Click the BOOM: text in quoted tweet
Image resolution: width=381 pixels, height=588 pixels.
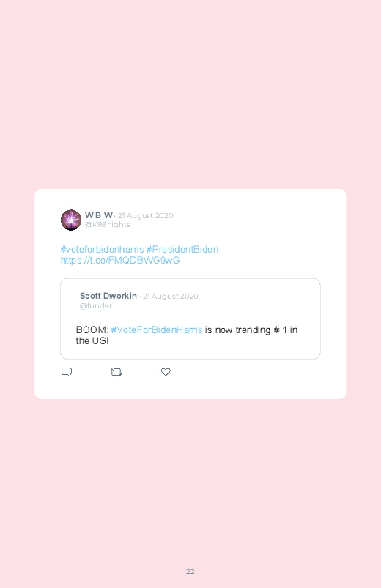92,330
